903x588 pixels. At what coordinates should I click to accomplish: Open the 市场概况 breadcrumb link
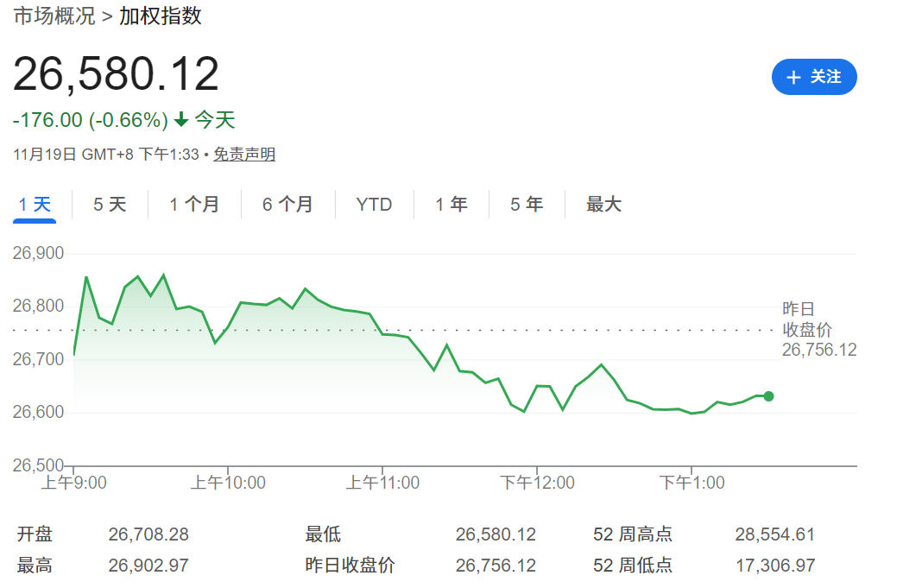54,16
